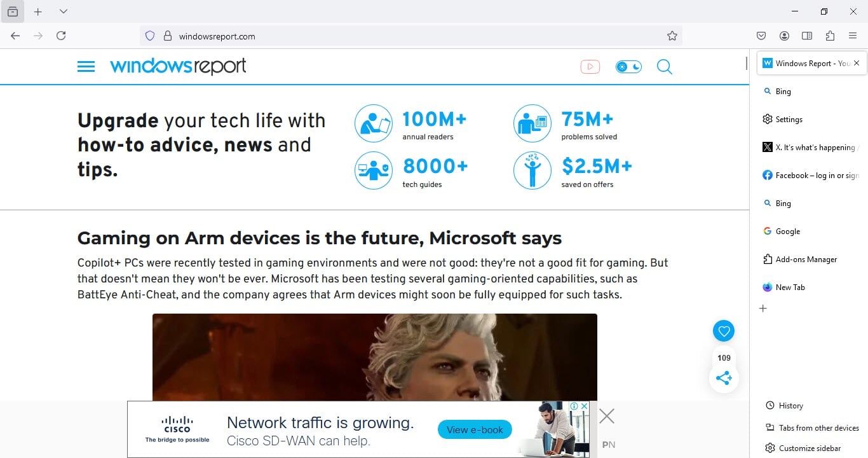Image resolution: width=868 pixels, height=458 pixels.
Task: Close the bottom banner with large gray X
Action: coord(607,417)
